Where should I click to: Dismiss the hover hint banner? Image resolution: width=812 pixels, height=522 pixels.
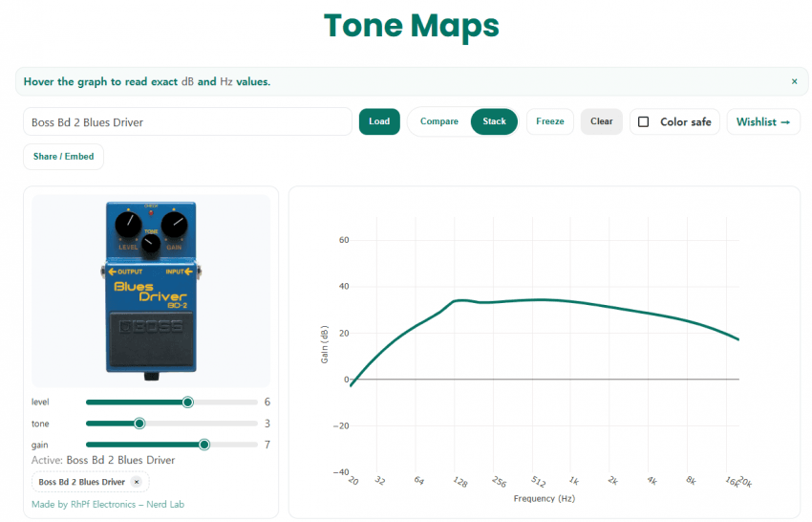coord(794,82)
